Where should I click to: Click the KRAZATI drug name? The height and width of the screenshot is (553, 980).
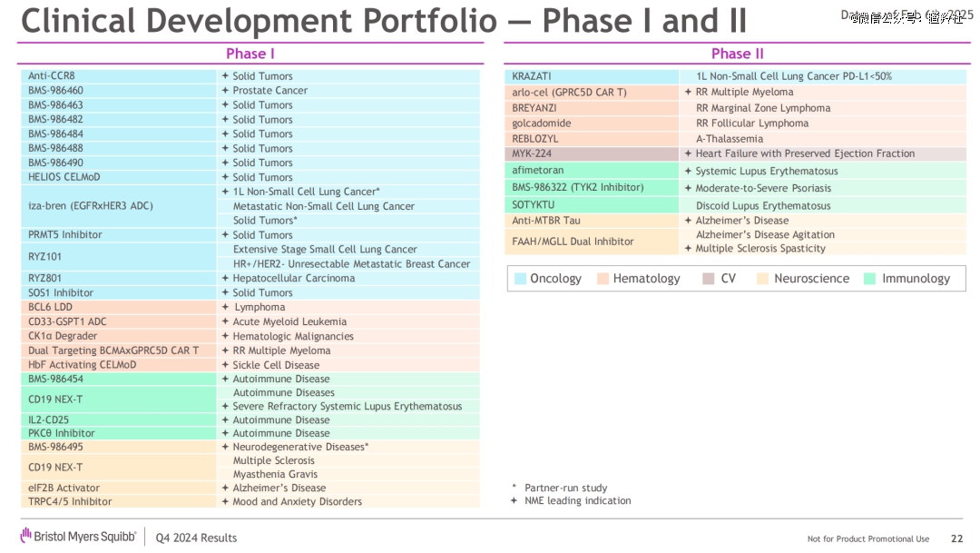tap(532, 76)
